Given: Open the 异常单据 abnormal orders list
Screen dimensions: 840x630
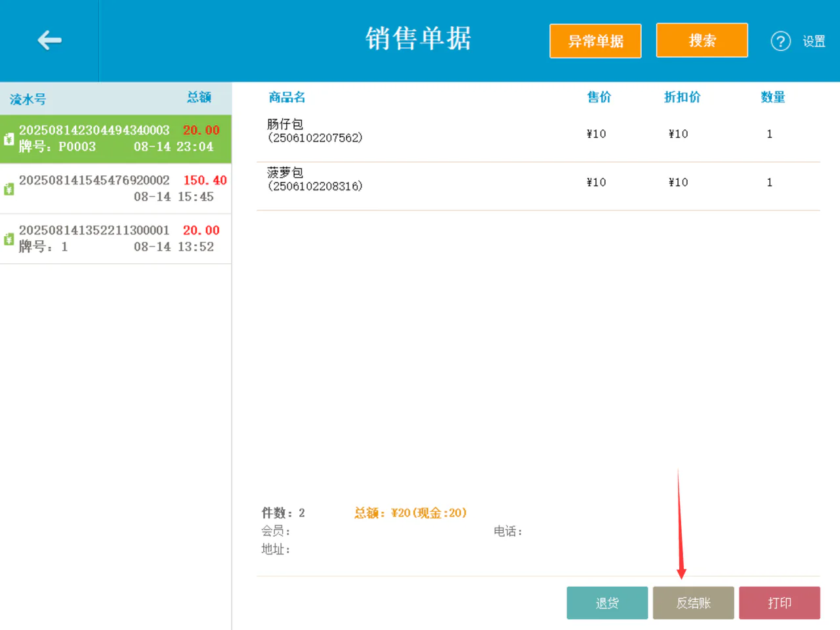Looking at the screenshot, I should coord(595,41).
